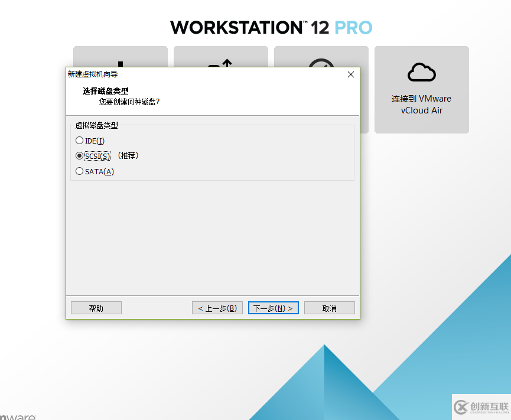Click the 帮助 help button

[96, 308]
